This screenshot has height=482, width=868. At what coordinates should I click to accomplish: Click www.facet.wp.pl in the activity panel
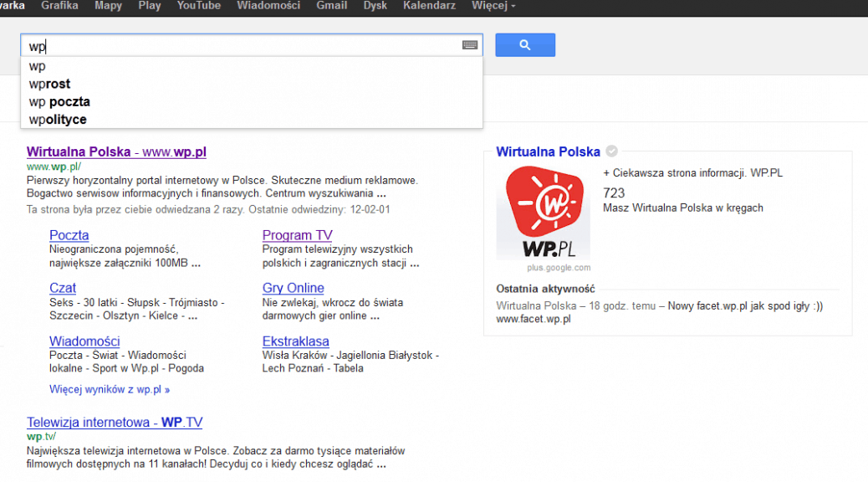click(533, 319)
